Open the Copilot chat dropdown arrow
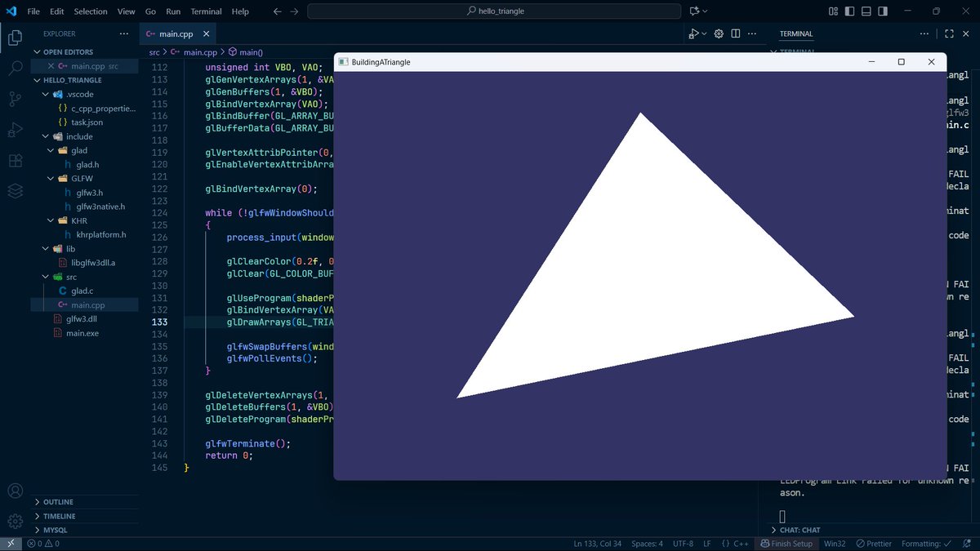 (x=706, y=11)
